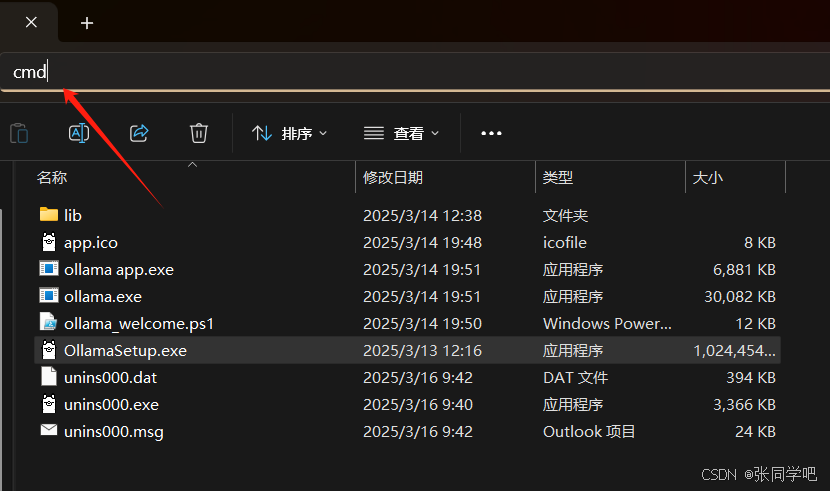Screen dimensions: 830x491
Task: Click the 8 KB size cell
Action: pos(760,242)
